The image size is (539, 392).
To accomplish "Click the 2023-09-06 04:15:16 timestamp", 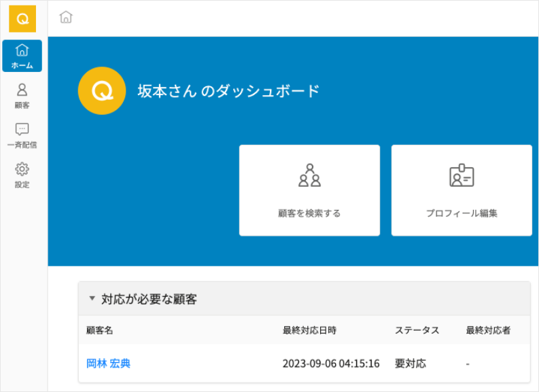I will (x=331, y=363).
